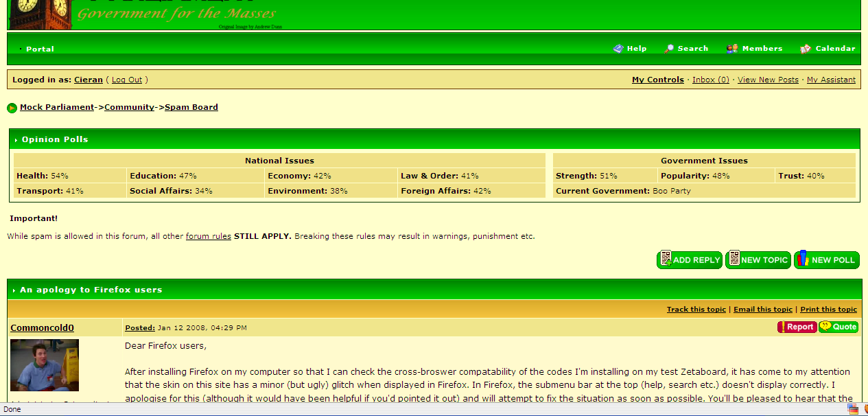868x416 pixels.
Task: Quote the apology post
Action: click(838, 327)
